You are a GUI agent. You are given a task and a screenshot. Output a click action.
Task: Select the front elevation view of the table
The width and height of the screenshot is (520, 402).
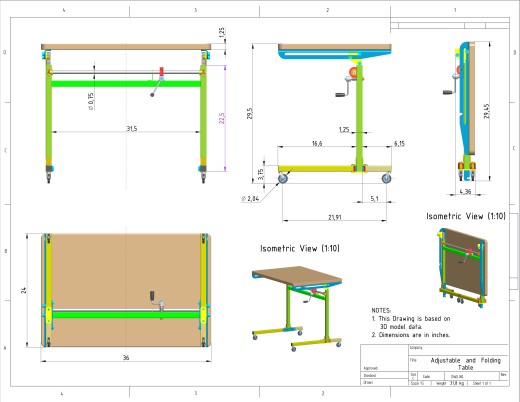(126, 113)
